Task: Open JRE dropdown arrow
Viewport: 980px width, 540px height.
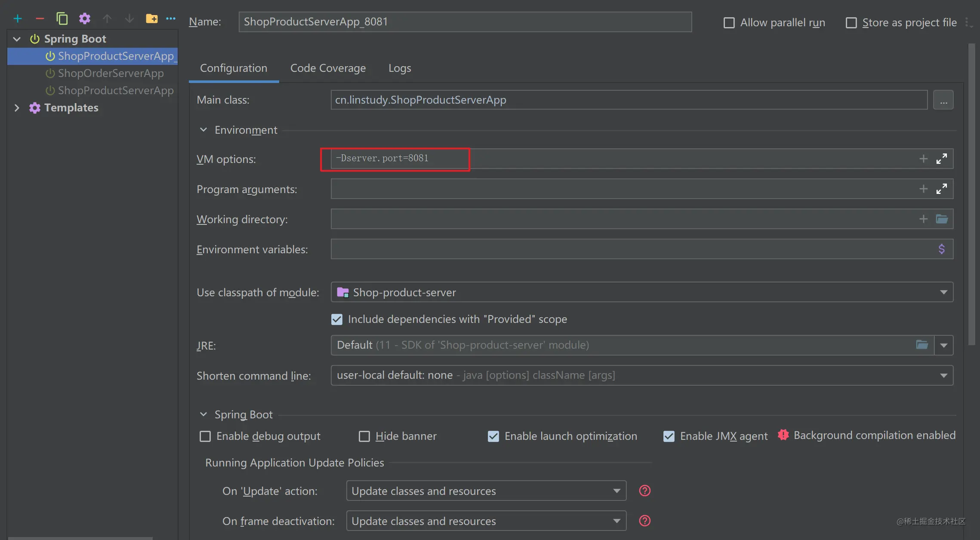Action: point(944,345)
